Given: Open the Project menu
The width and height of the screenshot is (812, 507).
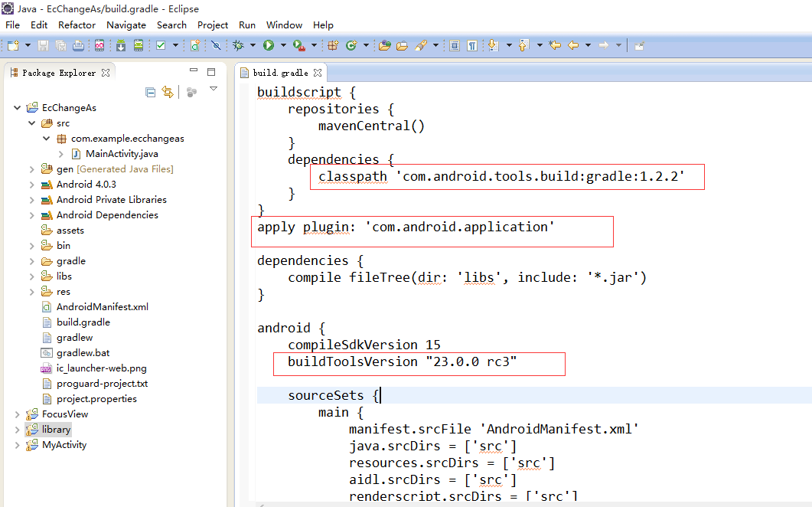Looking at the screenshot, I should pyautogui.click(x=212, y=25).
